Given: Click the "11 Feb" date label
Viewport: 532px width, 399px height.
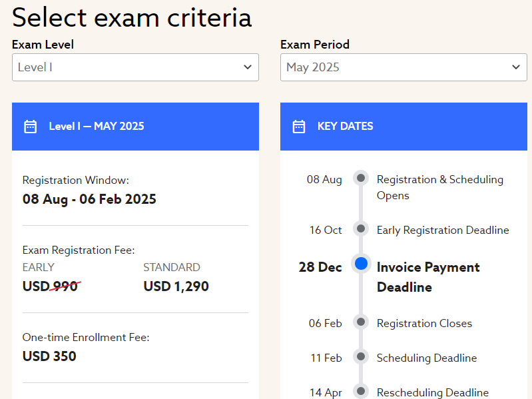Looking at the screenshot, I should point(326,358).
